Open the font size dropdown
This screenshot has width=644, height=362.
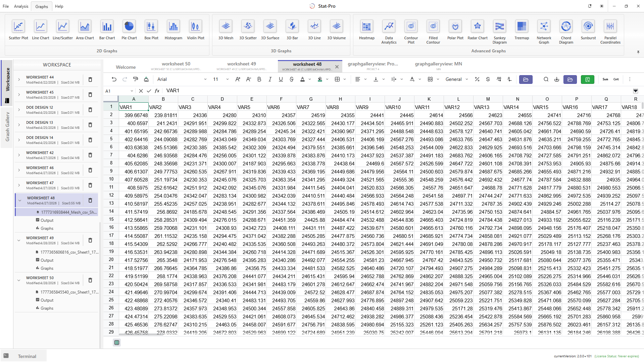point(221,79)
